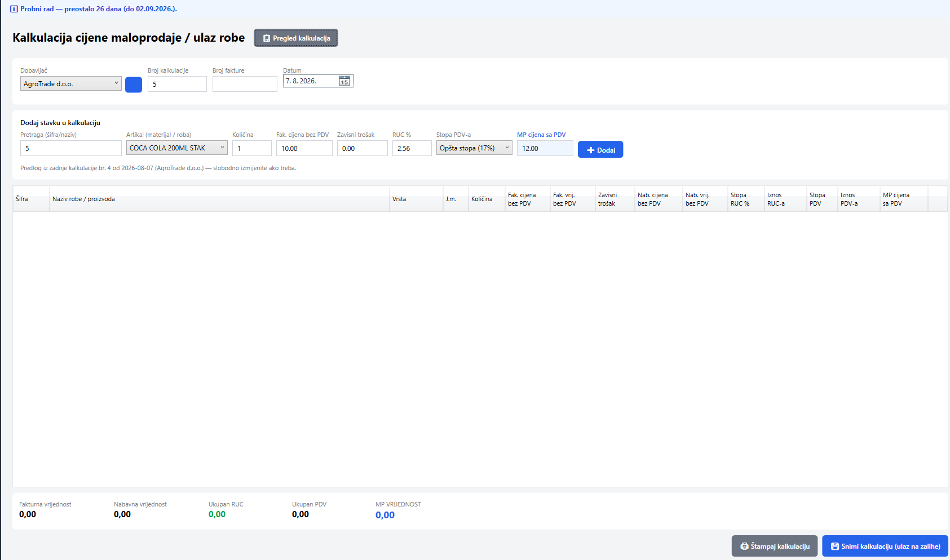The height and width of the screenshot is (560, 950).
Task: Click the MP cijena sa PDV column header
Action: click(x=904, y=199)
